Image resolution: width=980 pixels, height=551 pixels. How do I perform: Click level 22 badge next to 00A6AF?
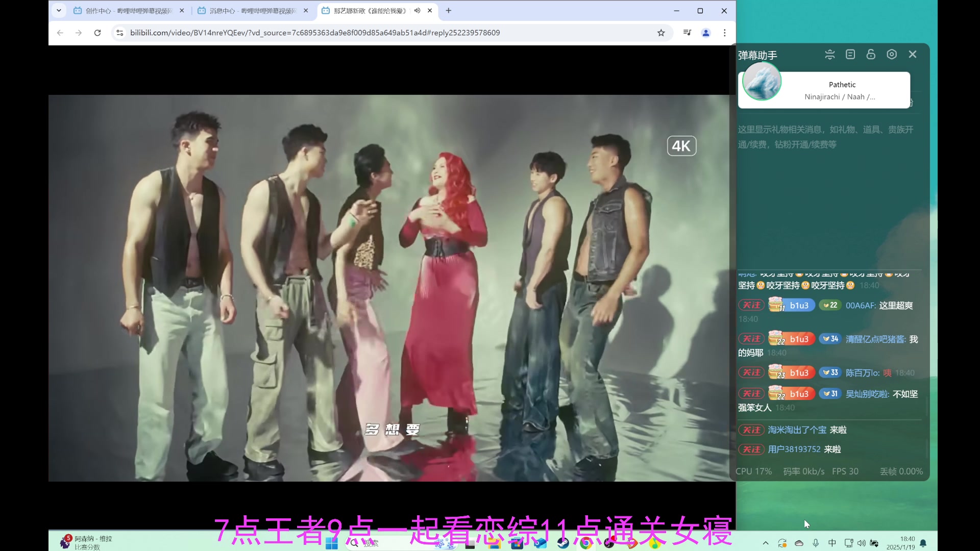(830, 305)
